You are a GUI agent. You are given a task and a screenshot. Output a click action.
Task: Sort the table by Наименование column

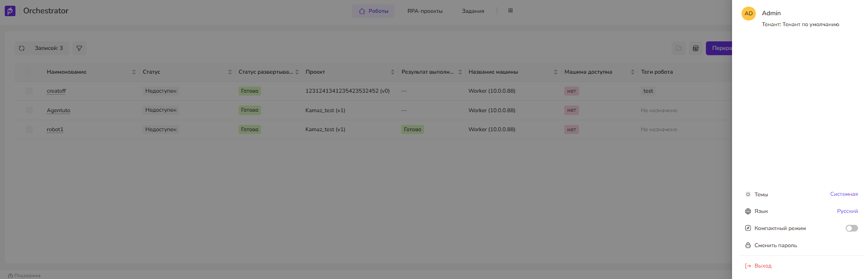(x=134, y=72)
